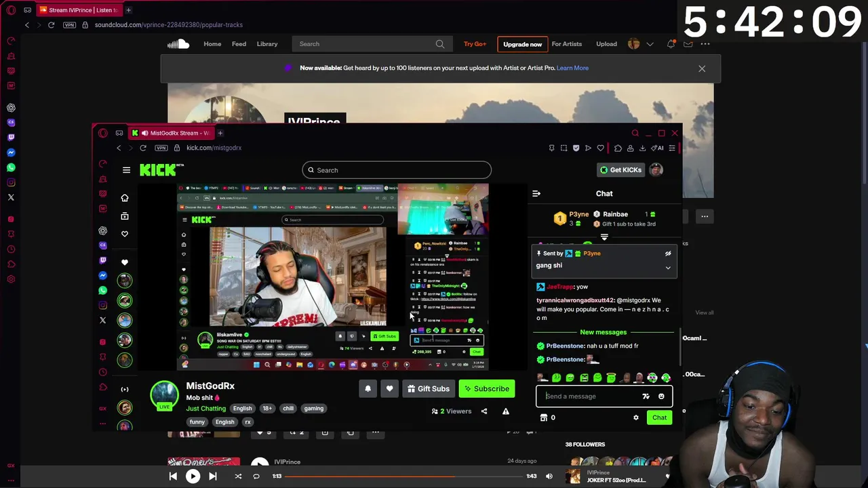Screen dimensions: 868x488
Task: Hide the pinned message from P3yne
Action: [x=668, y=253]
